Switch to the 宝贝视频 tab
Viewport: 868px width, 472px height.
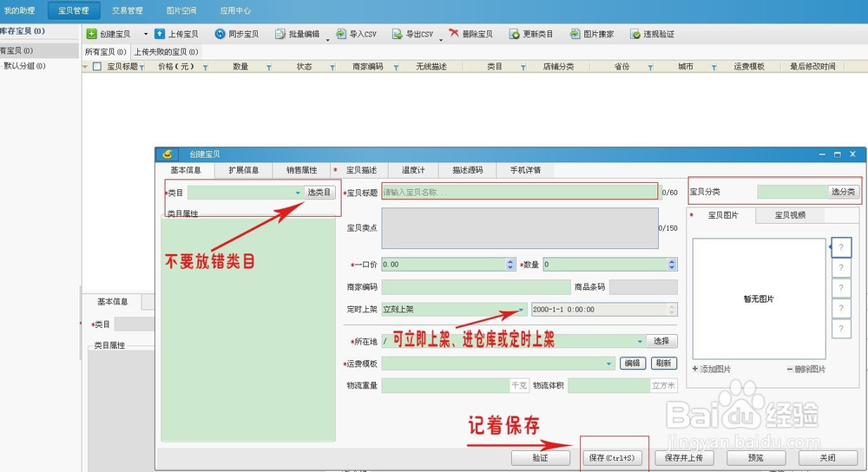click(x=790, y=215)
